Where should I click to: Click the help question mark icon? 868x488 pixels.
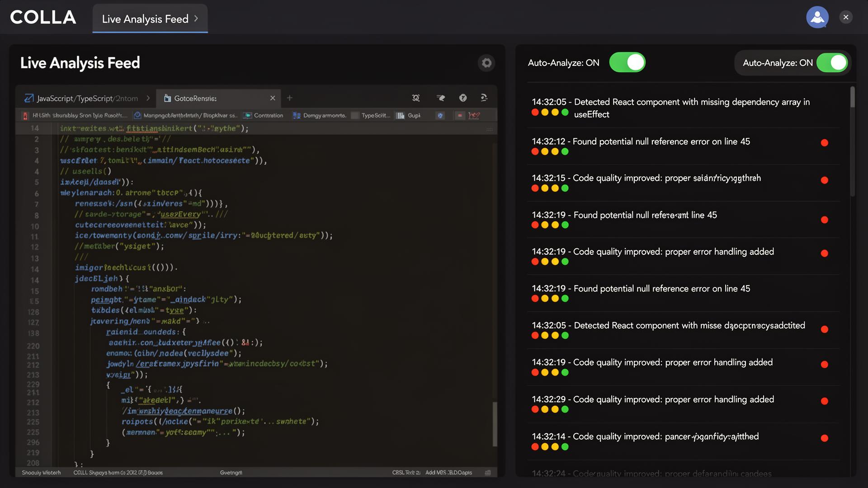(463, 98)
